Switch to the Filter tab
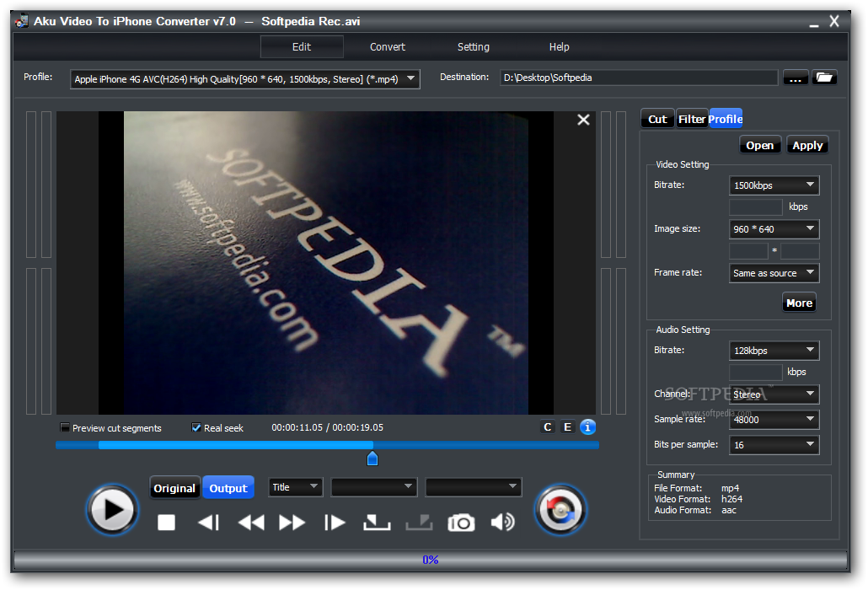This screenshot has height=590, width=868. pyautogui.click(x=692, y=119)
